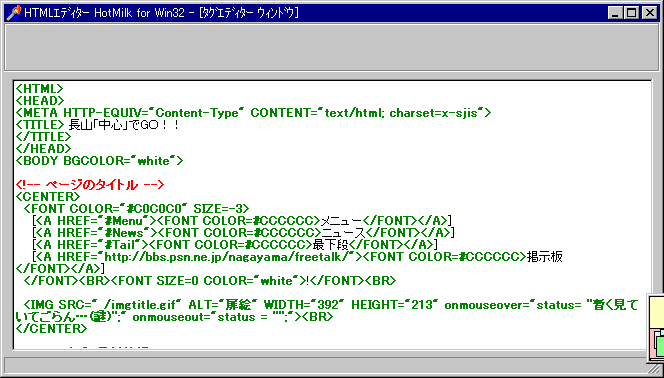Click the onmouseout="status" line

(174, 317)
